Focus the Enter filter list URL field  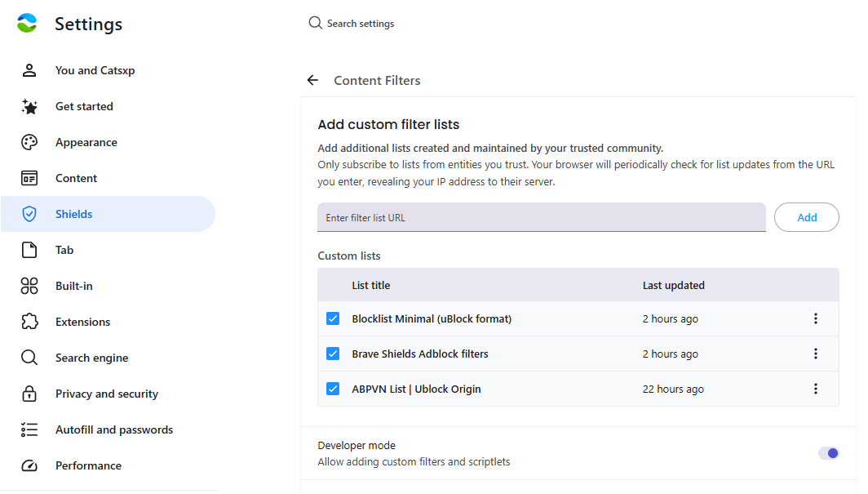pos(542,217)
